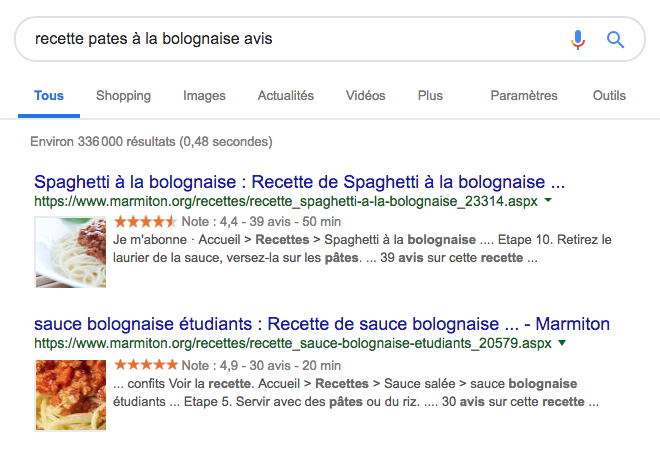Image resolution: width=660 pixels, height=450 pixels.
Task: Click the orange star rating of Spaghetti recipe
Action: click(x=146, y=221)
